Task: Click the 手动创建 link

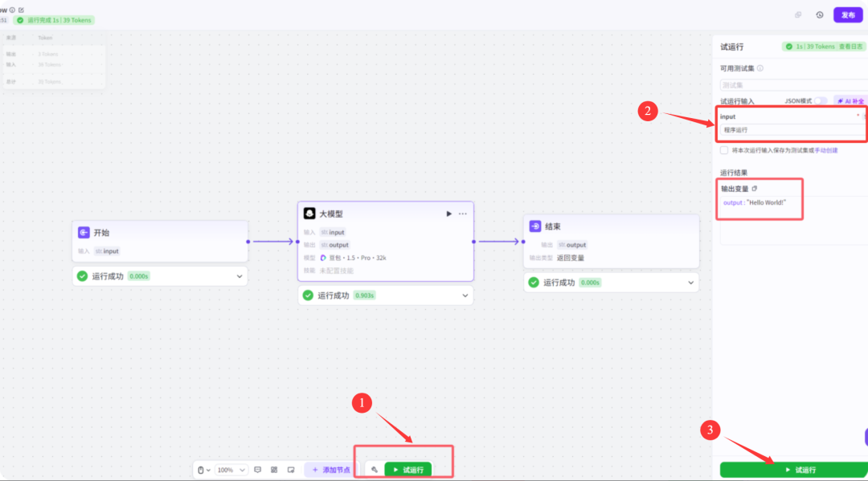Action: (826, 150)
